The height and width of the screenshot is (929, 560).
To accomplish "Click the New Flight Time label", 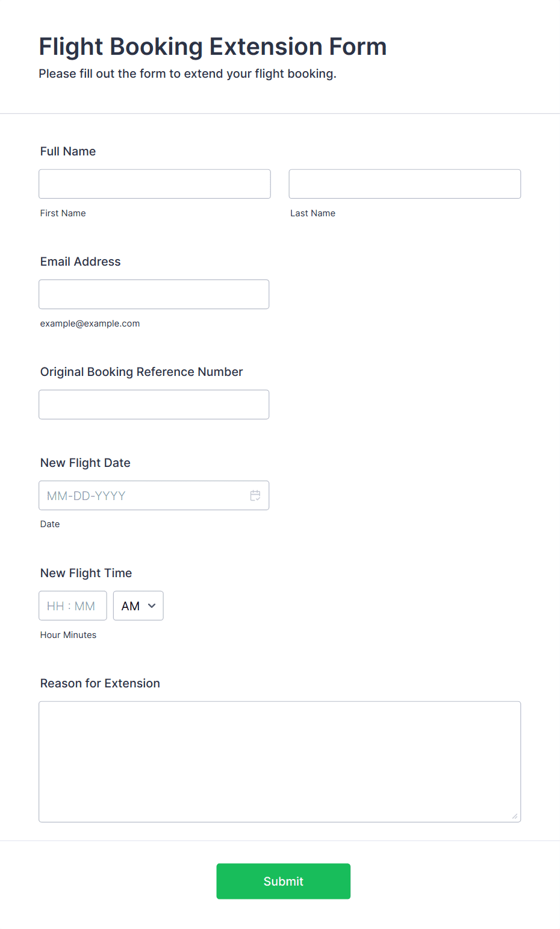I will pos(86,573).
